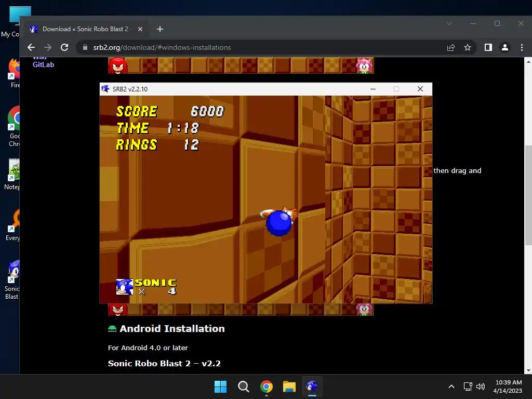Image resolution: width=532 pixels, height=399 pixels.
Task: Select the Firefox desktop shortcut
Action: (14, 73)
